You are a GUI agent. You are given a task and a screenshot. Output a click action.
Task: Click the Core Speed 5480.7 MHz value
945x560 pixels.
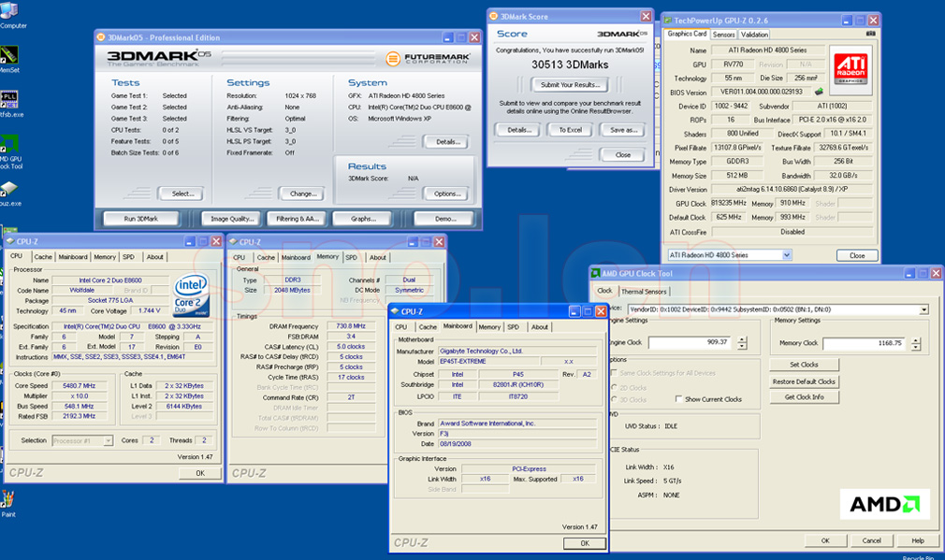[79, 385]
